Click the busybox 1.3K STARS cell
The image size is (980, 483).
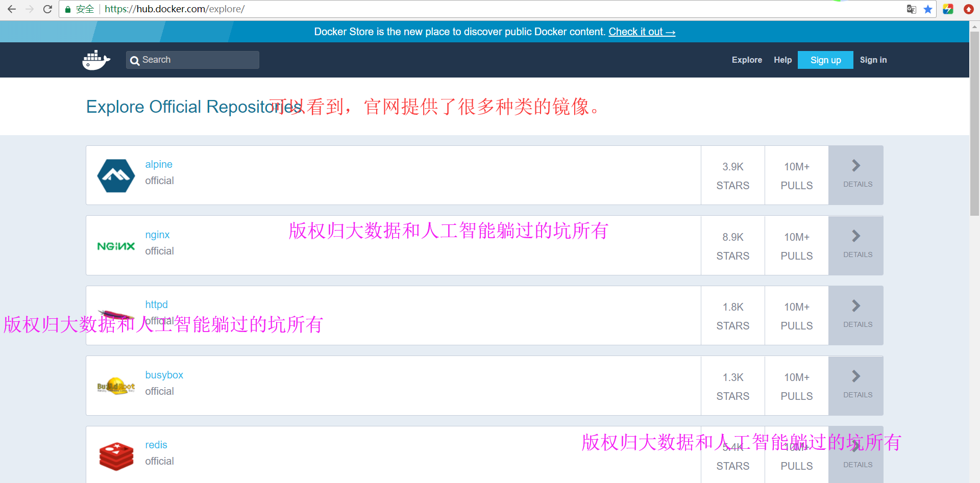point(733,386)
